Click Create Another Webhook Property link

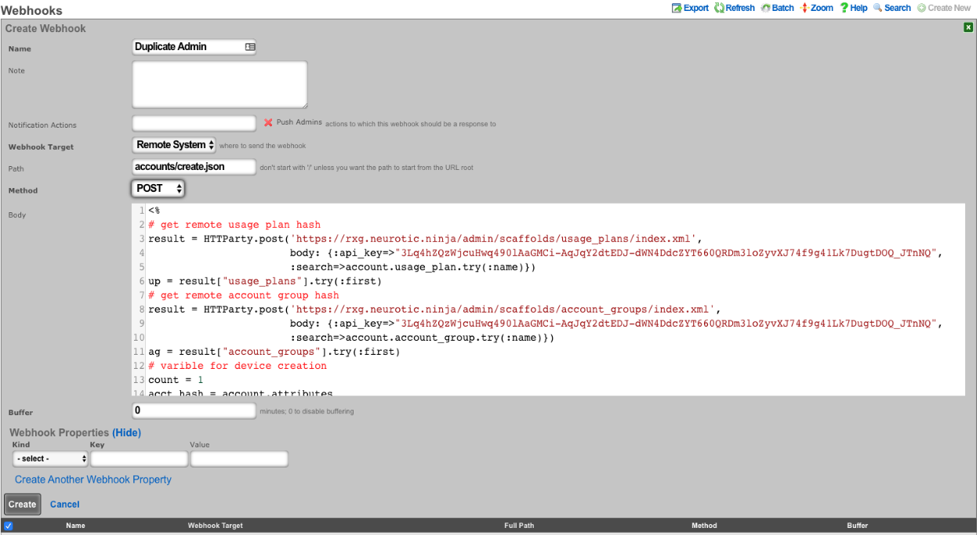pyautogui.click(x=93, y=479)
